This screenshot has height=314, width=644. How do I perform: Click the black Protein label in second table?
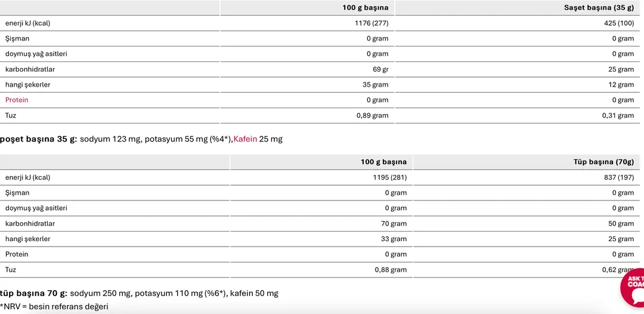click(17, 254)
